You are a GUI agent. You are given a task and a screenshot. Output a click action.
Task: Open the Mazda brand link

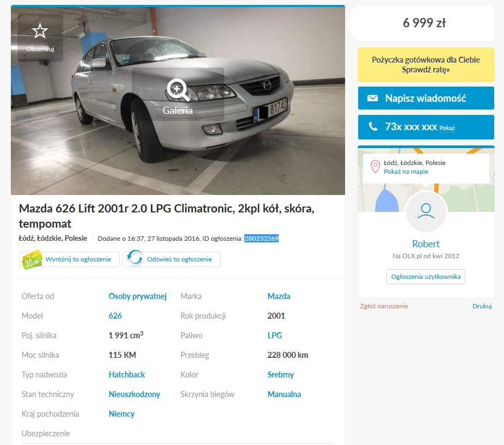tap(279, 296)
